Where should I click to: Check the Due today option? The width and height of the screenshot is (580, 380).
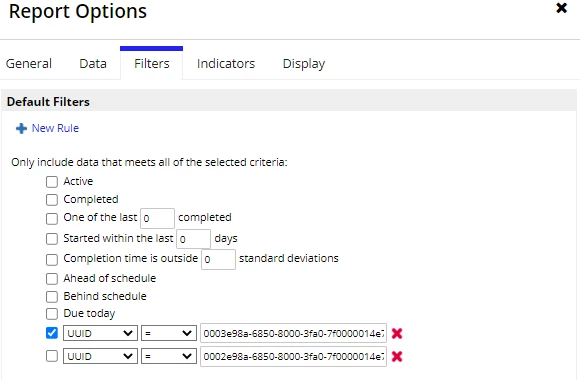pyautogui.click(x=52, y=314)
